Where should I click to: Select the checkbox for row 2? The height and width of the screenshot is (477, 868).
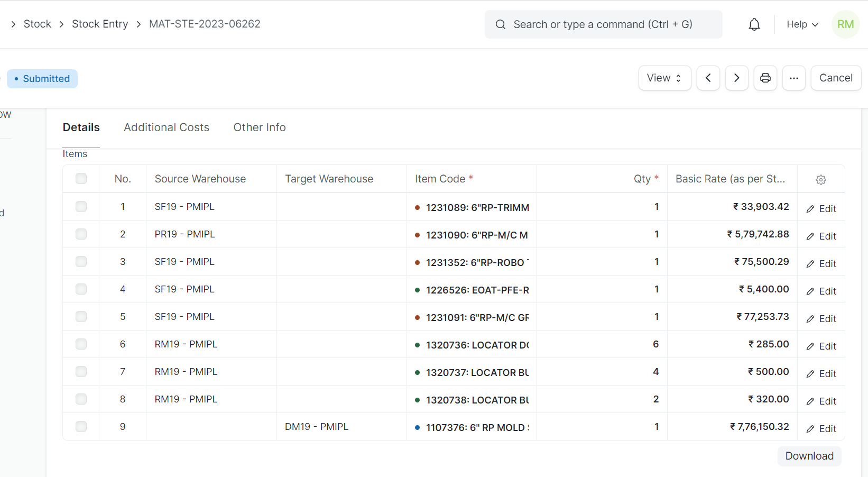pyautogui.click(x=81, y=234)
